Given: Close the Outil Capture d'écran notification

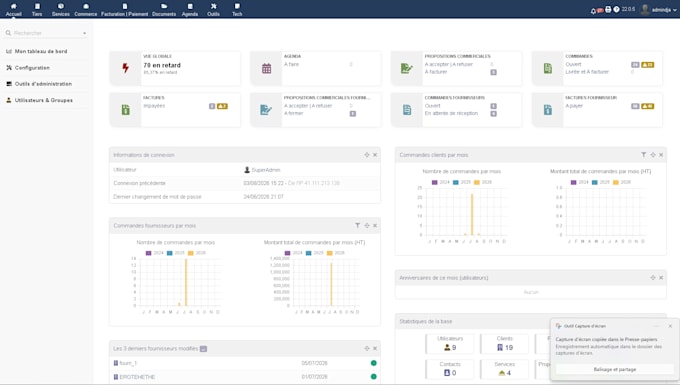Looking at the screenshot, I should (670, 326).
